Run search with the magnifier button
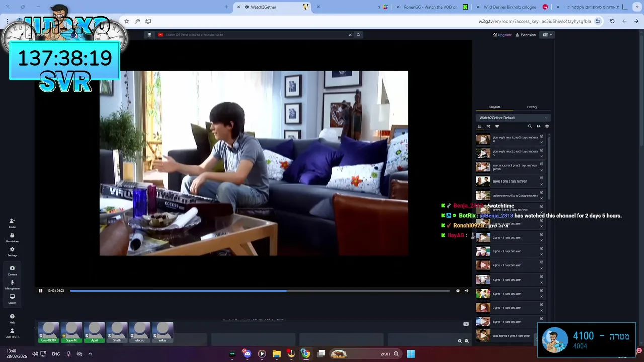Image resolution: width=644 pixels, height=362 pixels. click(x=358, y=35)
